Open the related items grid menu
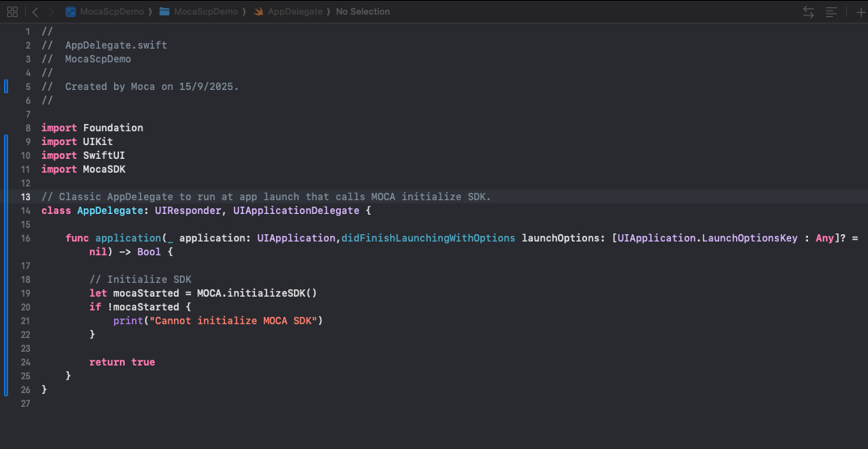Image resolution: width=868 pixels, height=449 pixels. [x=12, y=11]
